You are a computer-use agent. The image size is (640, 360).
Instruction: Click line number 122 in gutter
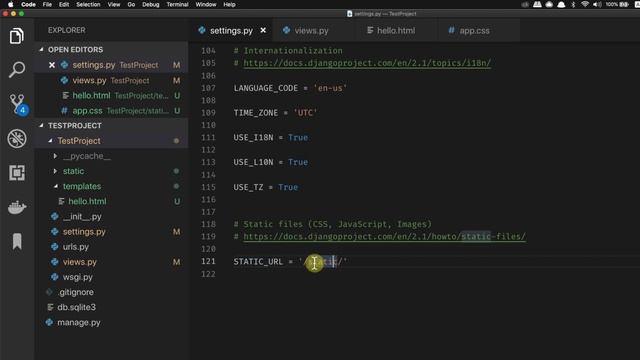pos(208,274)
